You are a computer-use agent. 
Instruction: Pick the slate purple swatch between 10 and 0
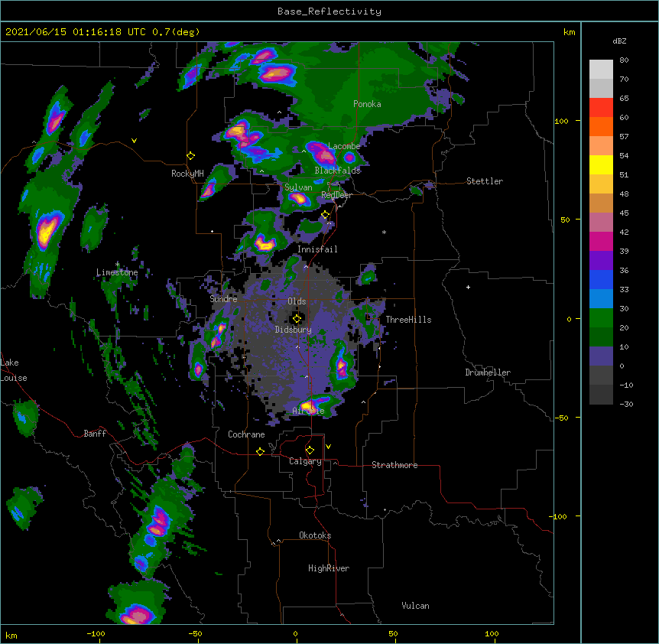tap(601, 356)
